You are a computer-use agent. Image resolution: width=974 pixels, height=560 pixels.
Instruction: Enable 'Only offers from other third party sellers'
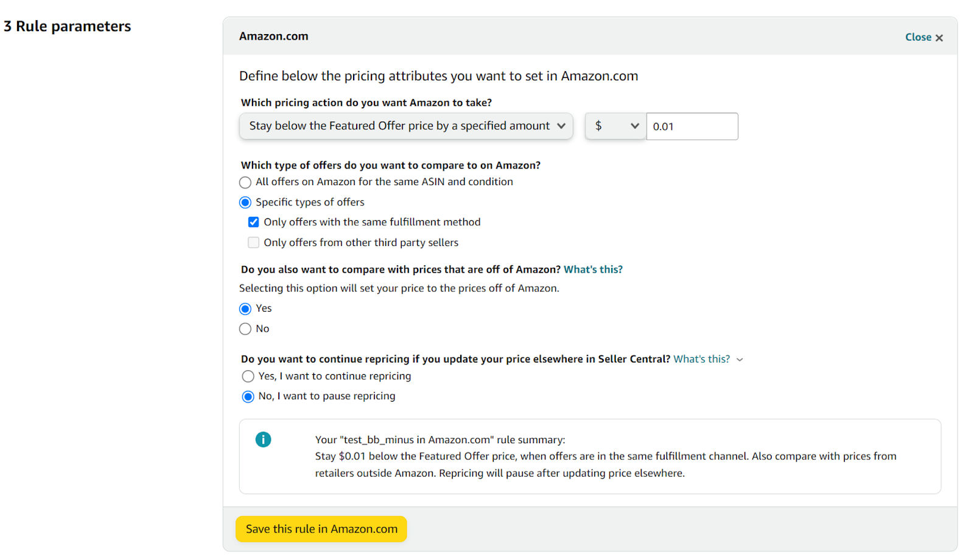pos(253,242)
